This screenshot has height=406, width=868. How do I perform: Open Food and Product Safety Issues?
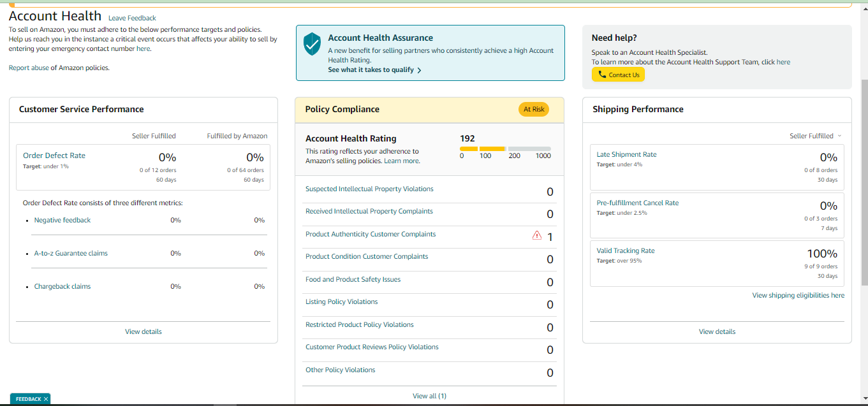pos(353,279)
